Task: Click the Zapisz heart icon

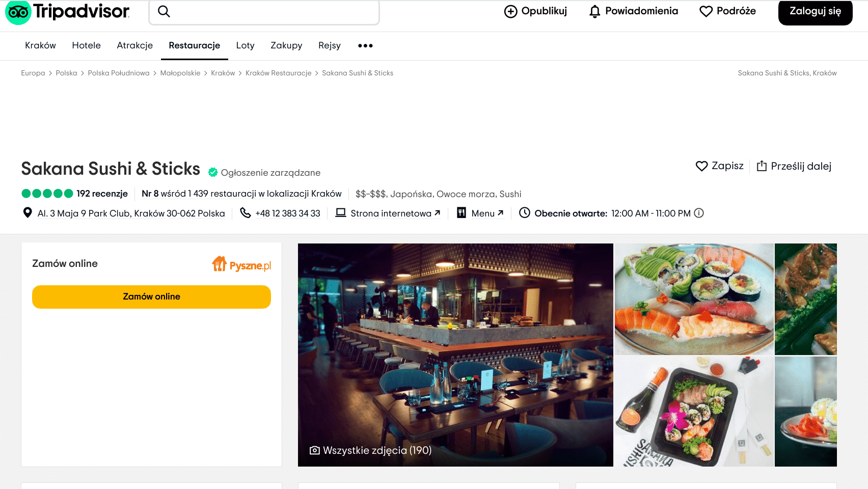Action: pos(701,166)
